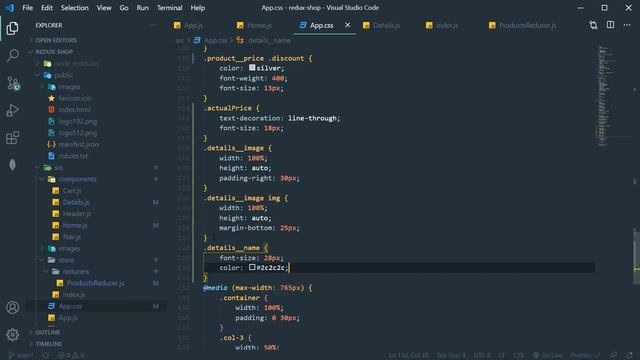Click the main branch indicator in status bar
The image size is (640, 360).
pyautogui.click(x=21, y=356)
